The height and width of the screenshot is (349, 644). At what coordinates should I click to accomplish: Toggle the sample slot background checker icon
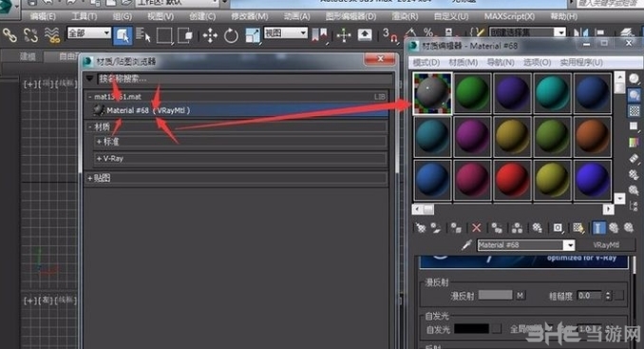point(635,110)
